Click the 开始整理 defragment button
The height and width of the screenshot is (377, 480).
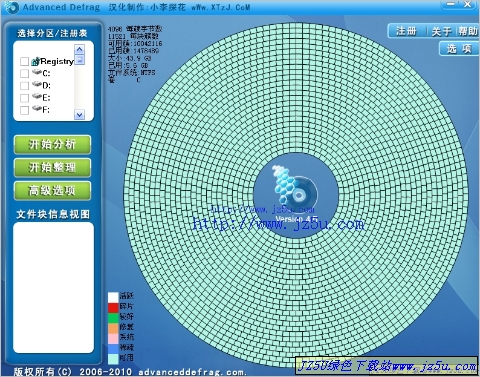click(x=52, y=167)
